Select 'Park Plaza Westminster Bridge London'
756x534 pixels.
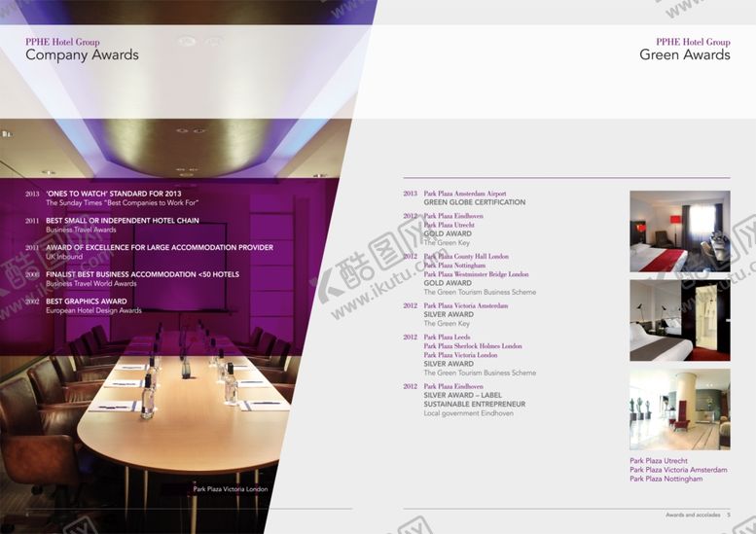tap(476, 274)
